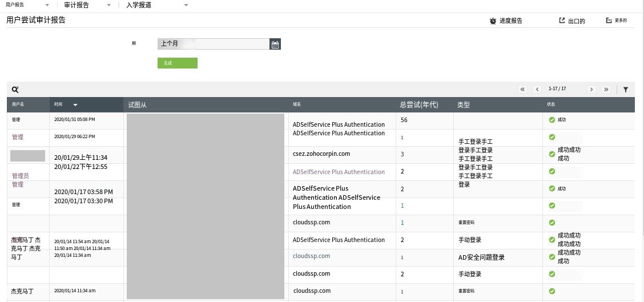Screen dimensions: 644x302
Task: Click the green 生成 generate button
Action: [x=177, y=63]
